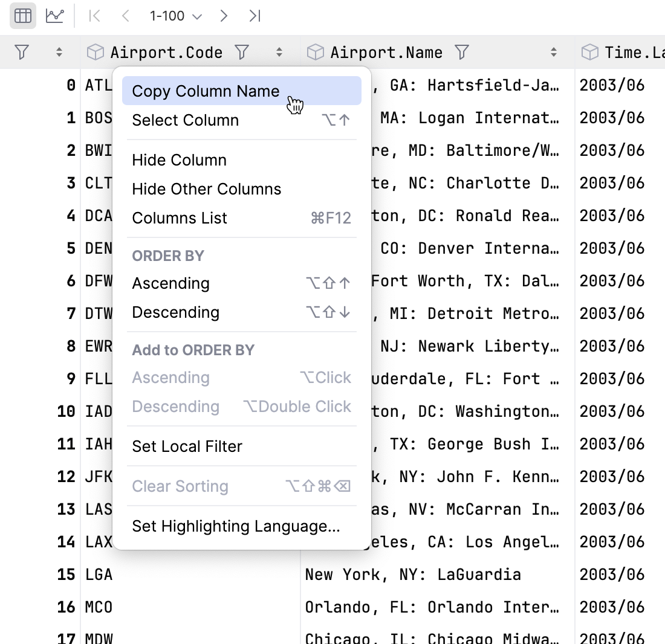Image resolution: width=665 pixels, height=644 pixels.
Task: Click the 'George Bush I…' airport name cell
Action: coord(473,444)
